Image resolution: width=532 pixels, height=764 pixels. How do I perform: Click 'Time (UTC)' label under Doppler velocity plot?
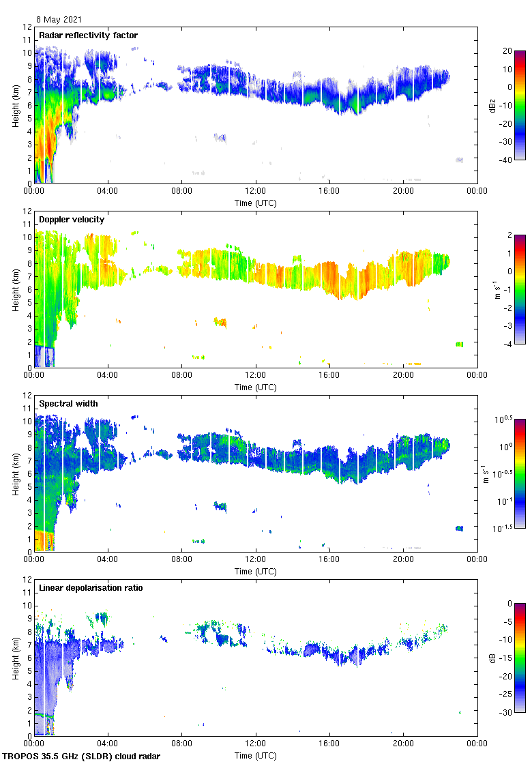click(x=256, y=387)
